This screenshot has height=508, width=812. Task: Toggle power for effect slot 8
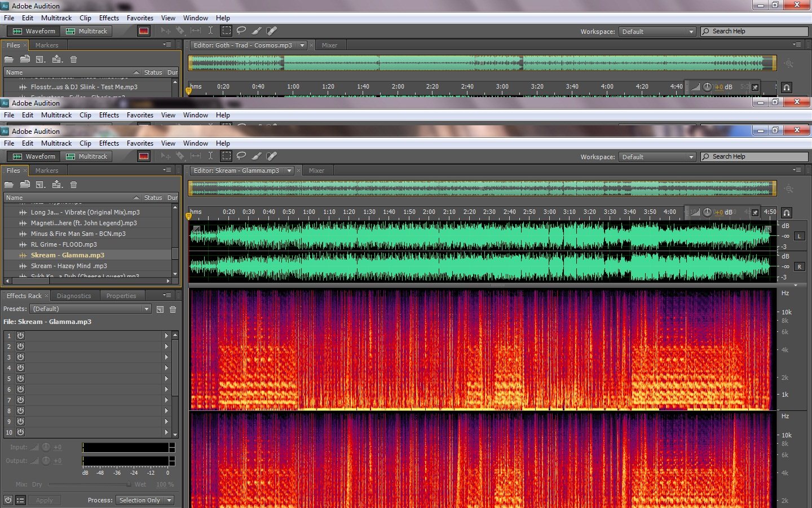click(x=20, y=411)
